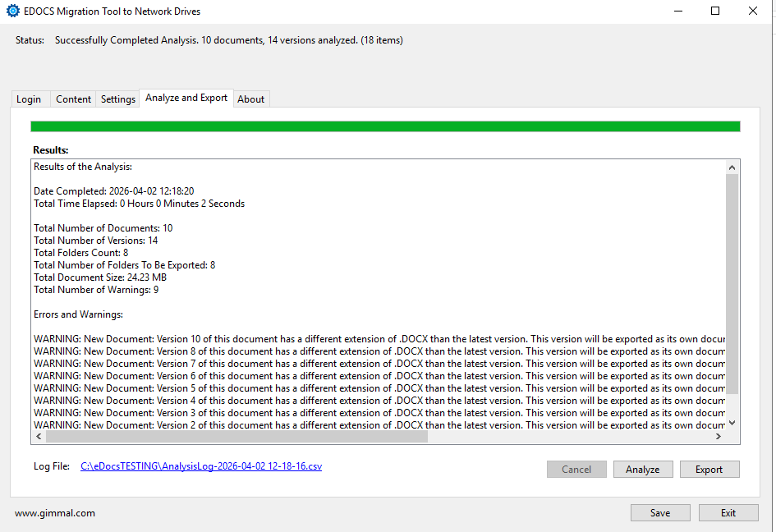Click the Save button
This screenshot has width=776, height=532.
660,513
